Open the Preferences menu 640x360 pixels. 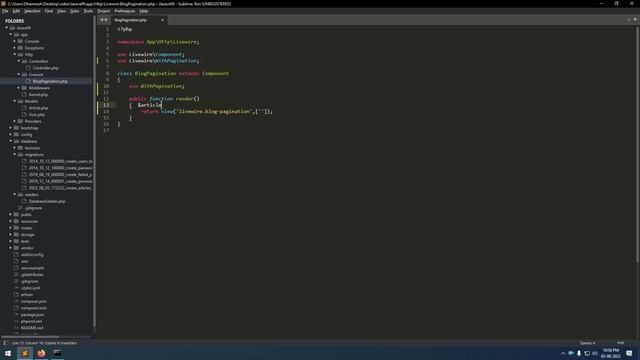click(124, 11)
